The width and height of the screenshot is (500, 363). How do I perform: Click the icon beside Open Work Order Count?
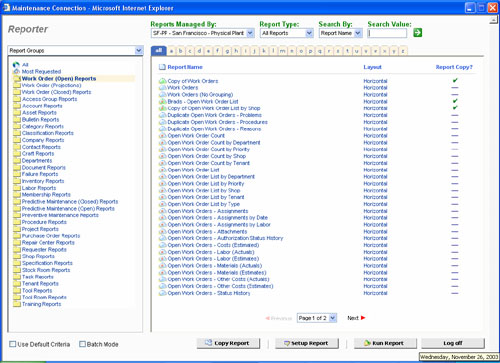pyautogui.click(x=162, y=136)
